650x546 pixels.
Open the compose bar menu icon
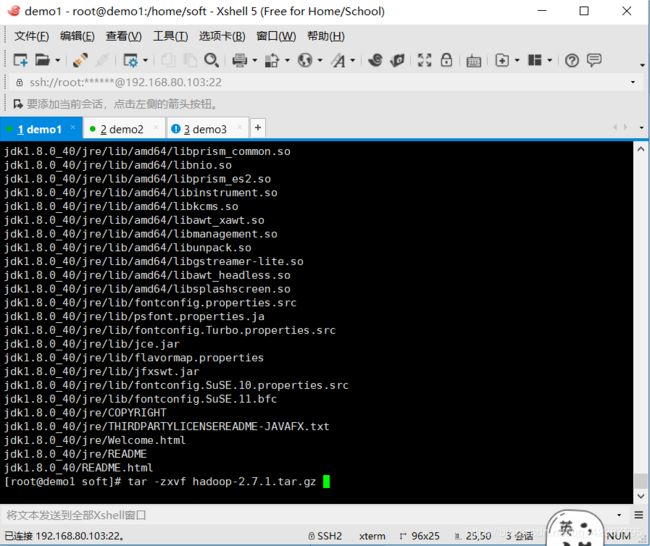point(638,515)
